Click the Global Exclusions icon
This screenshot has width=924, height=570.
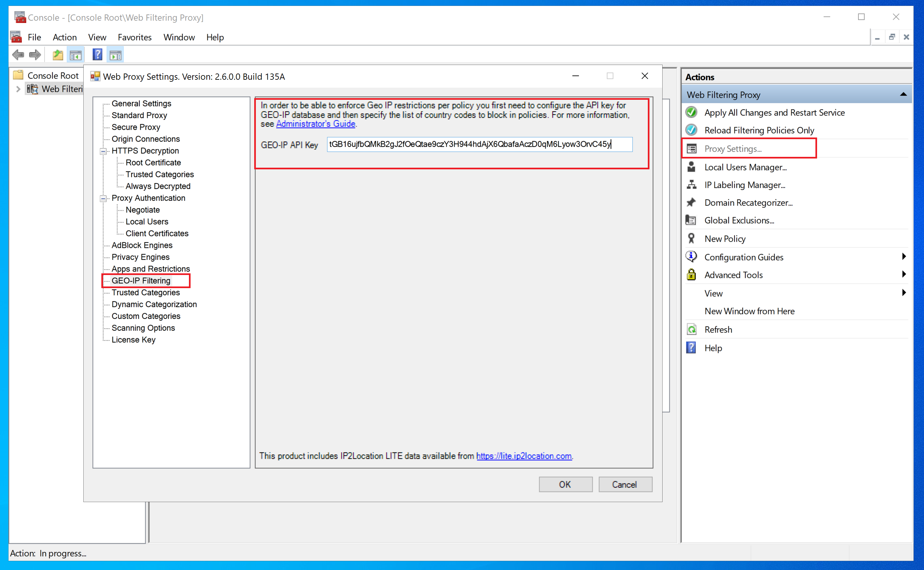click(691, 220)
